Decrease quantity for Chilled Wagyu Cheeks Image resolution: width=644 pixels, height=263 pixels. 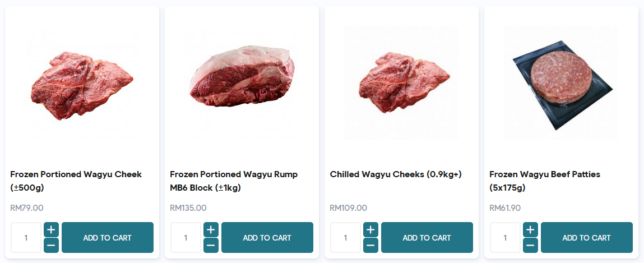(370, 245)
